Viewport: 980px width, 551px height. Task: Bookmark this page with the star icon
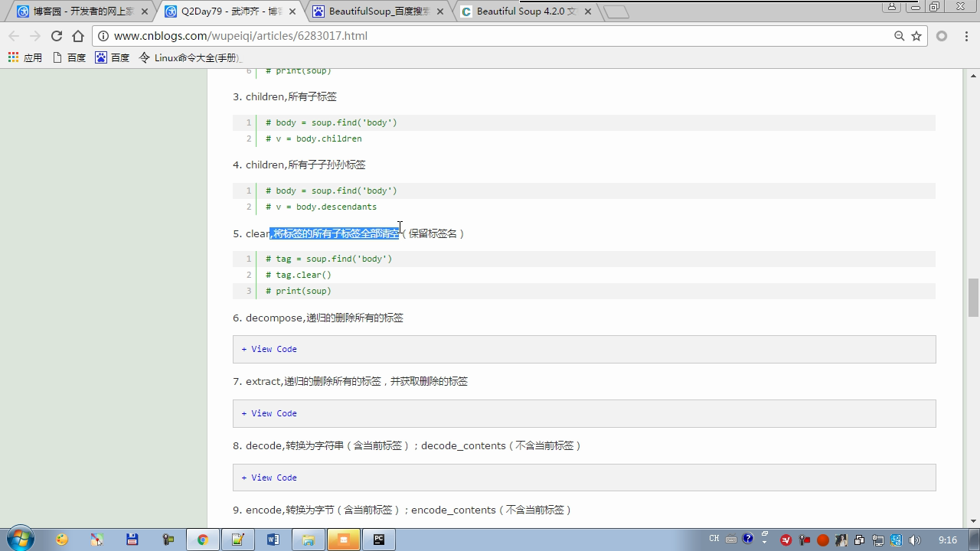916,36
